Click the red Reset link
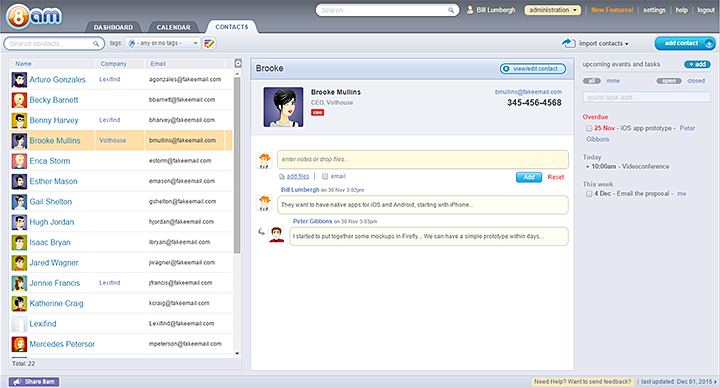This screenshot has height=388, width=720. [556, 177]
